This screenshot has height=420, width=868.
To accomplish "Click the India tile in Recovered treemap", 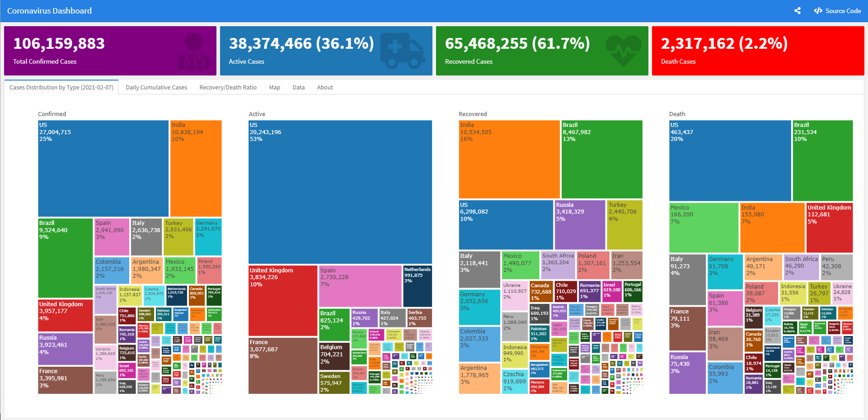I will (509, 159).
